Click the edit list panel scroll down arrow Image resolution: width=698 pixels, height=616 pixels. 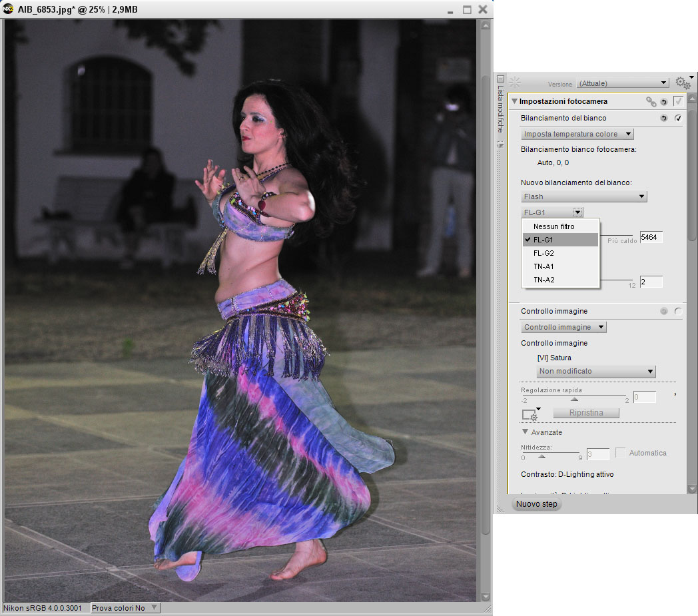pyautogui.click(x=692, y=489)
